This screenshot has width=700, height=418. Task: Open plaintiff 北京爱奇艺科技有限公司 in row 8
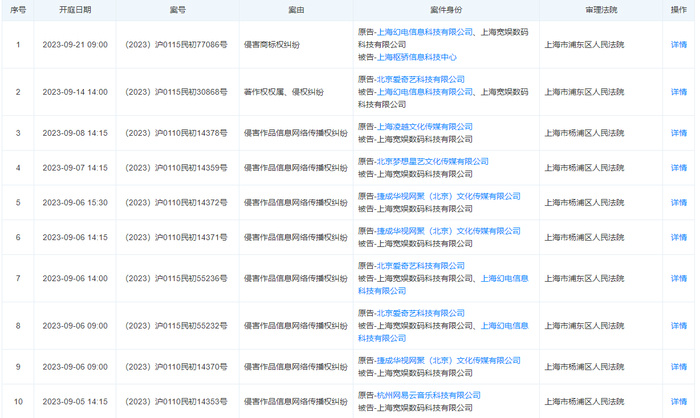(421, 314)
